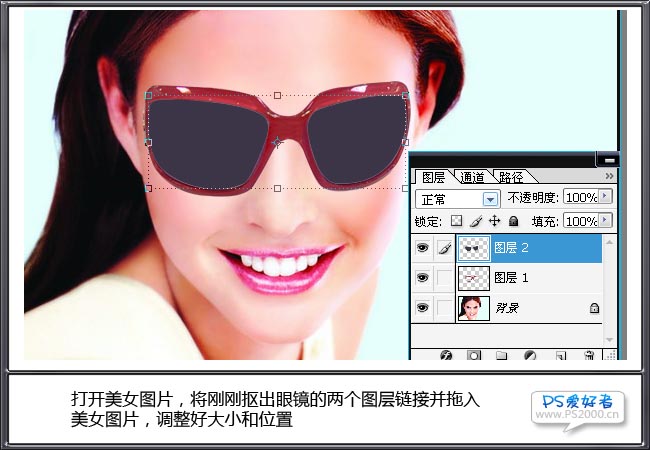Toggle lock transparent pixels checkbox
Screen dimensions: 650x450
point(457,220)
